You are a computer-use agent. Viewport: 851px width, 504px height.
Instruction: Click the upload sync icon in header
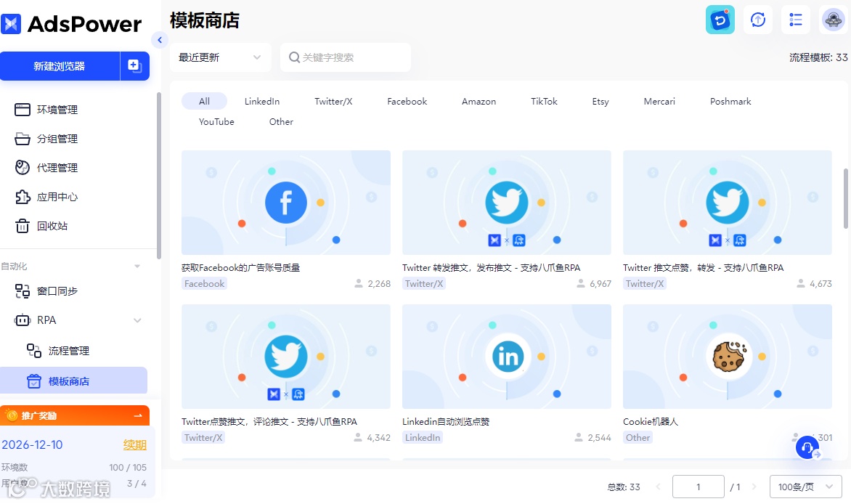click(x=757, y=20)
